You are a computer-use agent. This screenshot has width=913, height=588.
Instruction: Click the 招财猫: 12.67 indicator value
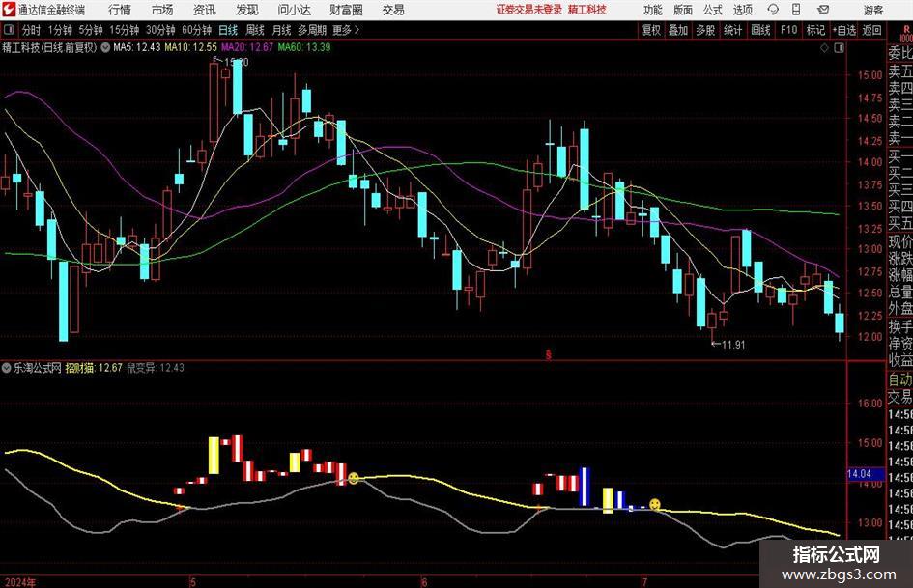[x=94, y=368]
